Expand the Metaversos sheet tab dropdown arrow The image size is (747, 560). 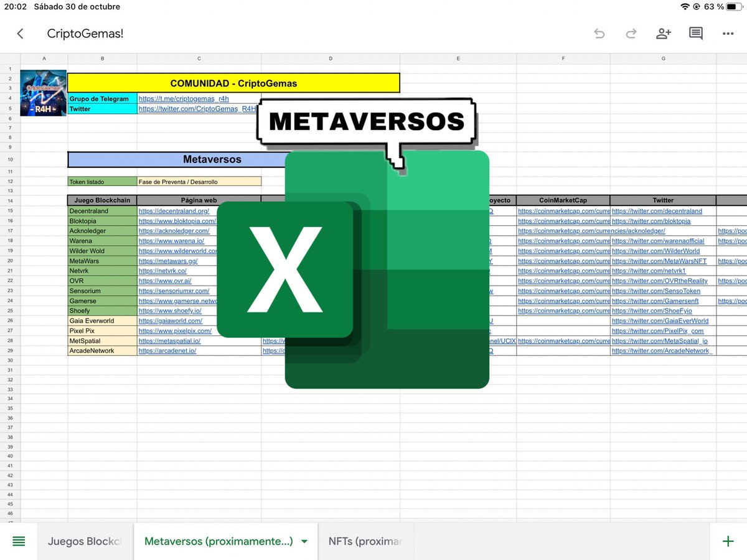pos(304,542)
